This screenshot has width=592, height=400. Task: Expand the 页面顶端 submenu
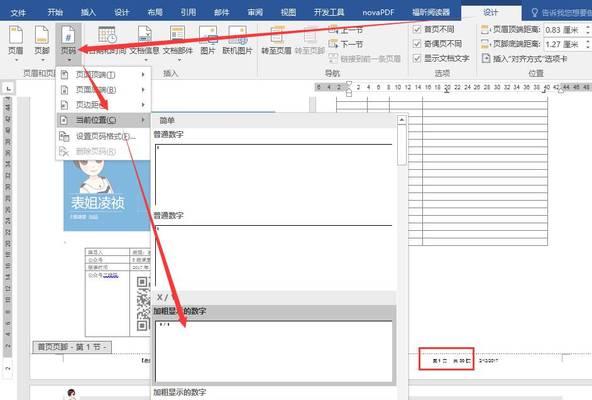tap(103, 75)
